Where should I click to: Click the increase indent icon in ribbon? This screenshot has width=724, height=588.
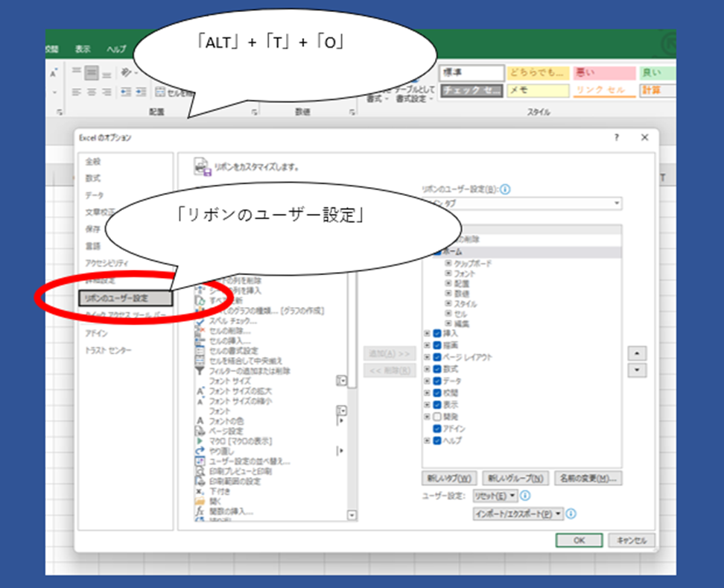click(x=142, y=92)
